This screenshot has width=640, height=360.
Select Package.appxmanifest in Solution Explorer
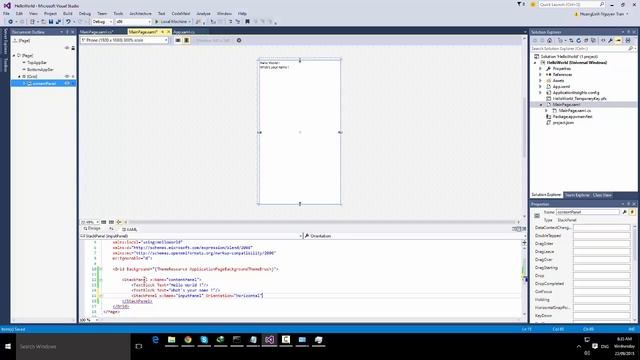pyautogui.click(x=572, y=117)
